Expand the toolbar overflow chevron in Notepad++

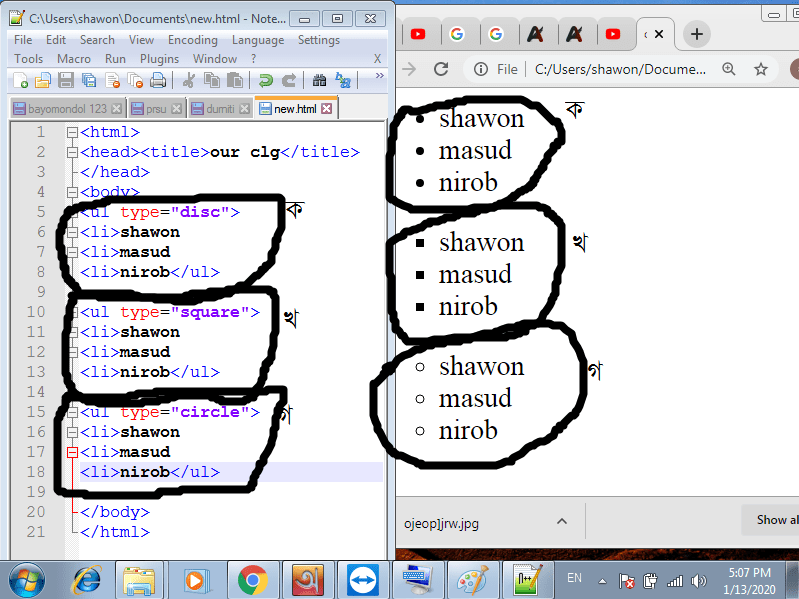coord(378,77)
